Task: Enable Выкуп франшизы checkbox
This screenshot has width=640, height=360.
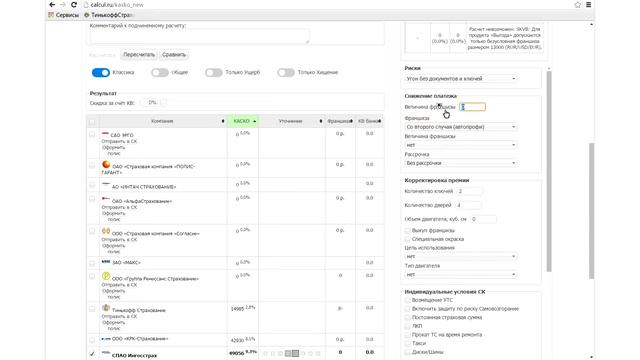Action: pyautogui.click(x=407, y=231)
